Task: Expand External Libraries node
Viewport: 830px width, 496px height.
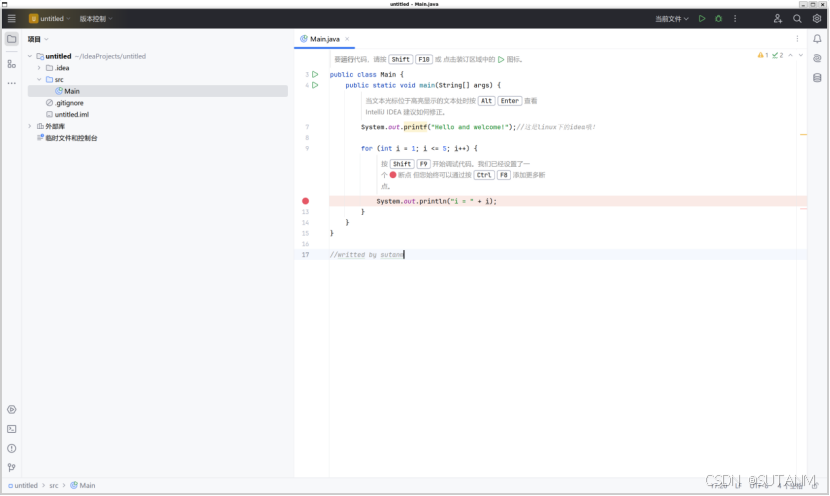Action: point(30,126)
